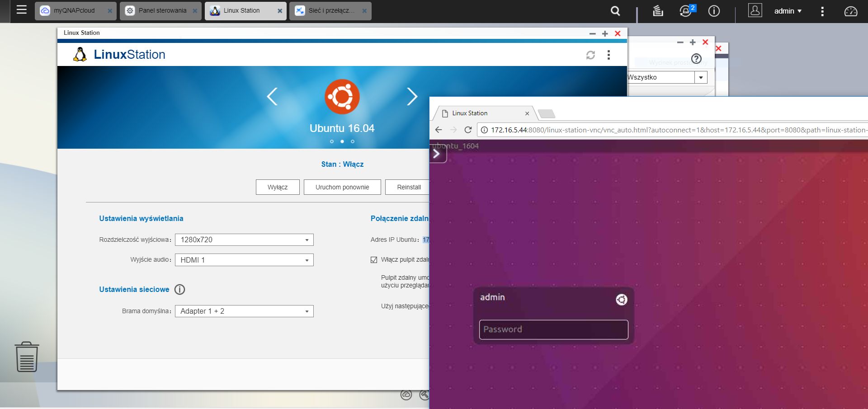
Task: Go to previous Linux distribution
Action: [272, 96]
